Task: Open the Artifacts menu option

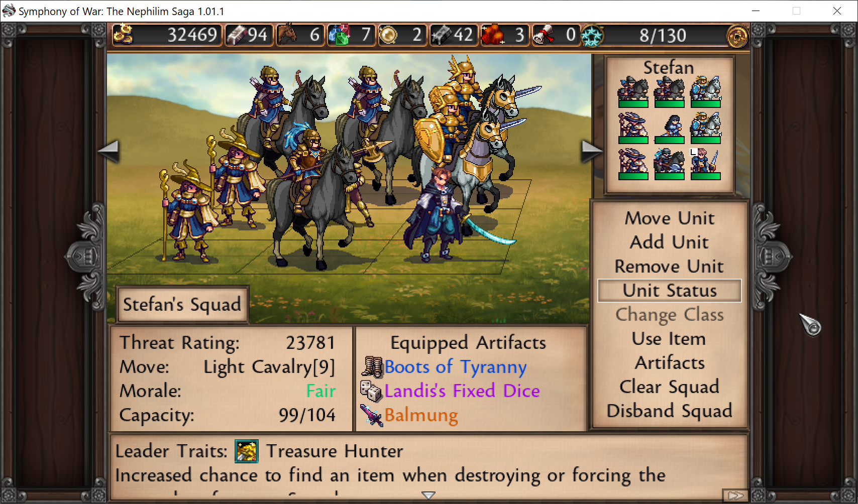Action: pyautogui.click(x=670, y=363)
